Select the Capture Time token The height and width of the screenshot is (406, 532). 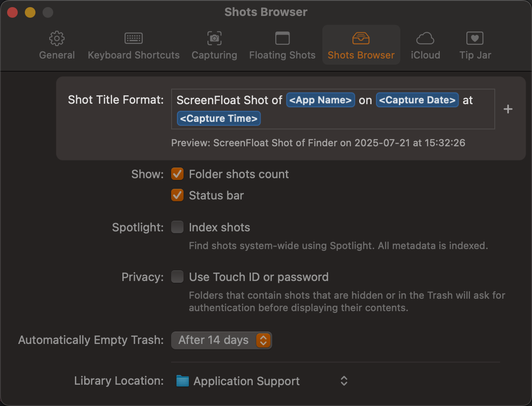tap(219, 119)
